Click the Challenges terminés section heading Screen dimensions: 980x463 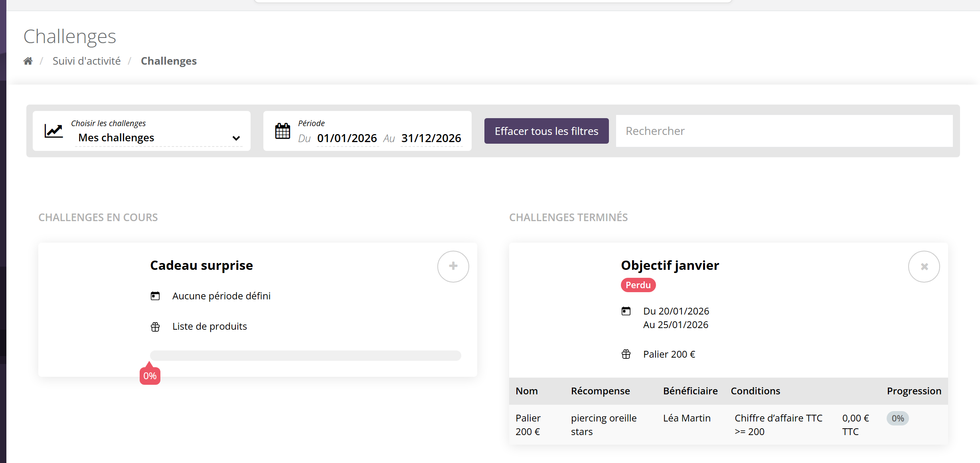coord(568,218)
